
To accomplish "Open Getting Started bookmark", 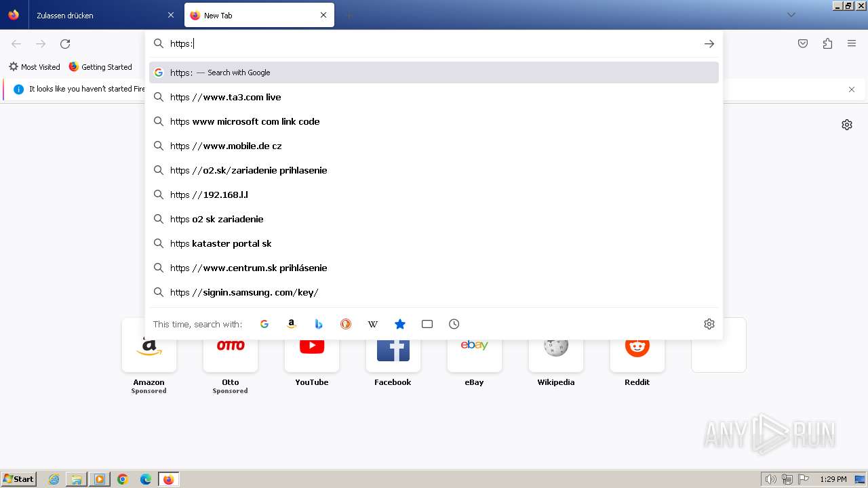I will pos(100,67).
